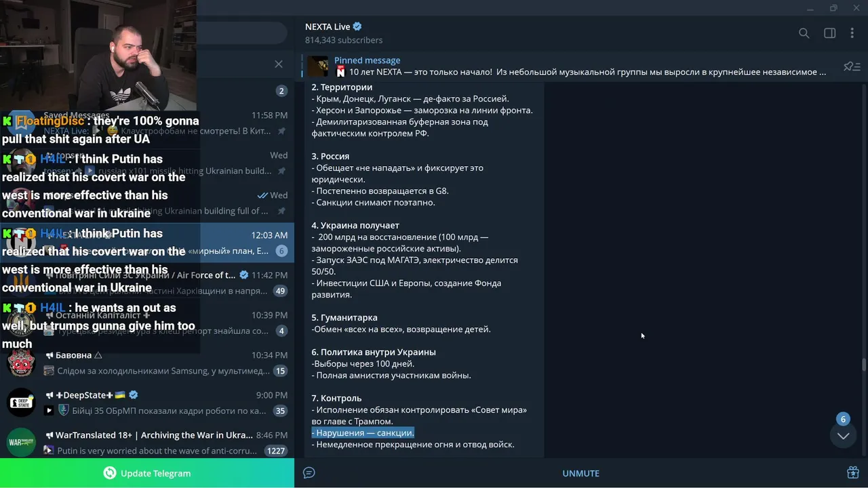Restore down the Telegram window

click(x=833, y=8)
